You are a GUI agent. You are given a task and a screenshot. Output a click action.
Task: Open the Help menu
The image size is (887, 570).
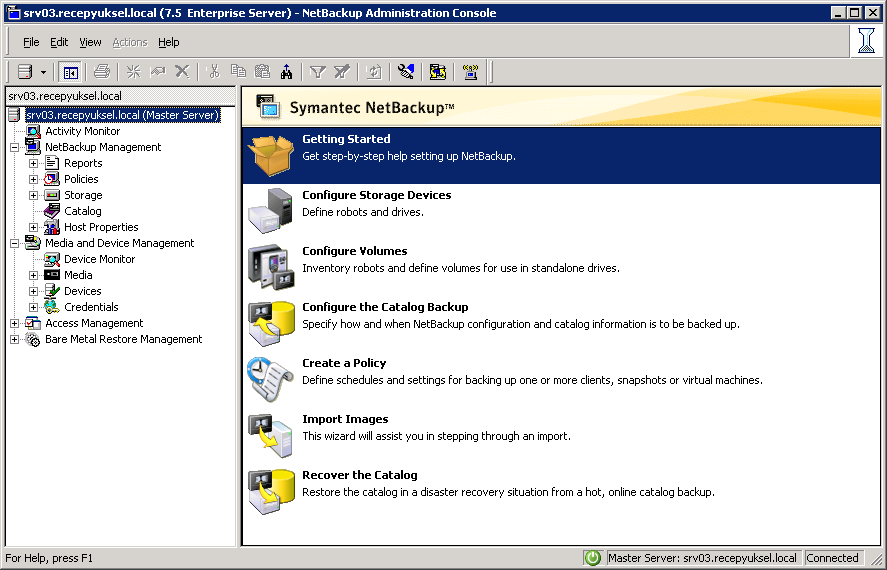[169, 42]
